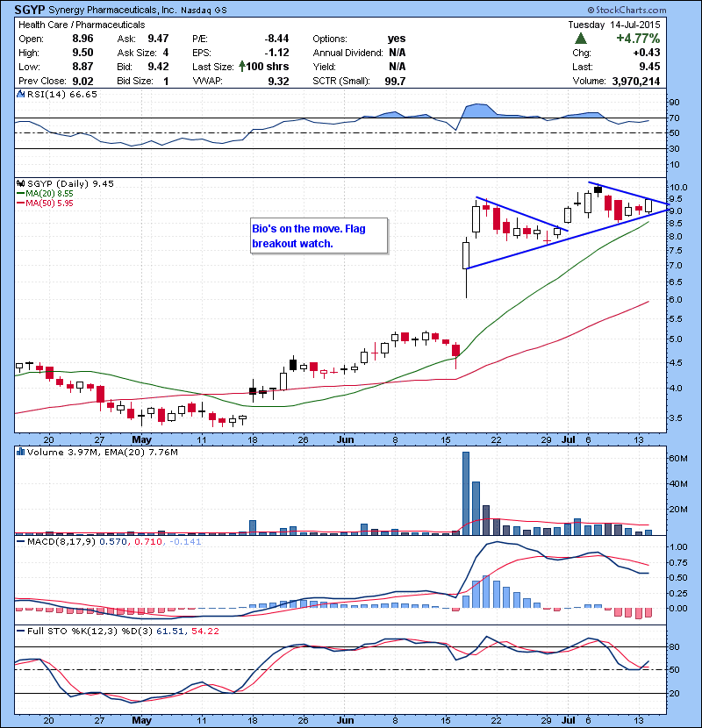Viewport: 702px width, 728px height.
Task: Click the SCTR (Small) value 99.7
Action: (396, 82)
